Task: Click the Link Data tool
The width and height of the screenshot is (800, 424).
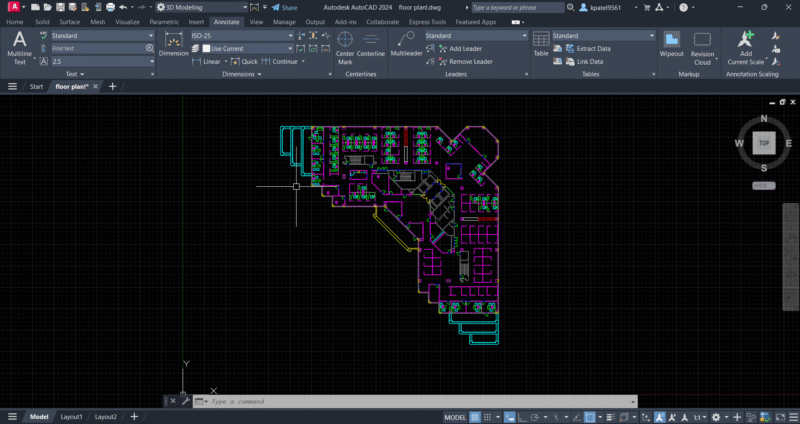Action: pyautogui.click(x=584, y=62)
